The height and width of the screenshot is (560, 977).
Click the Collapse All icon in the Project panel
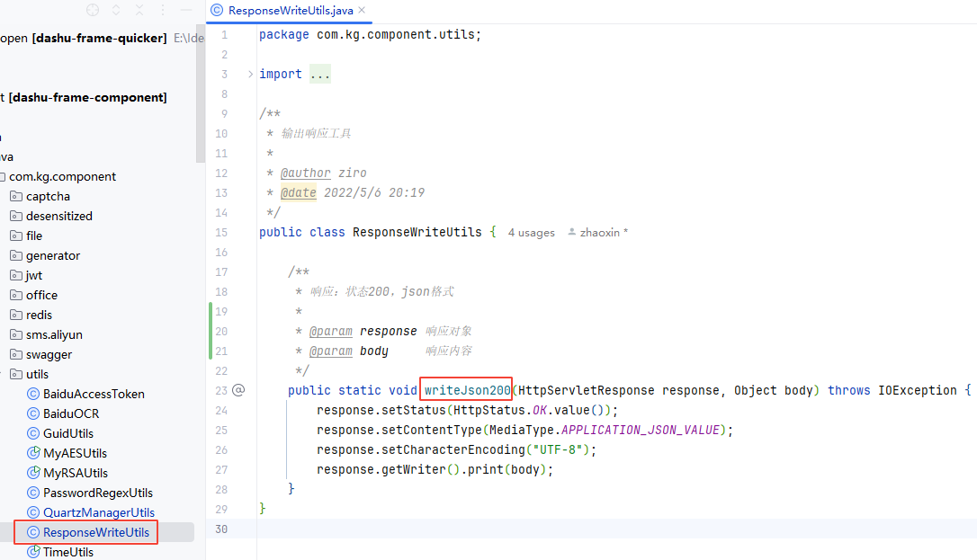tap(139, 10)
